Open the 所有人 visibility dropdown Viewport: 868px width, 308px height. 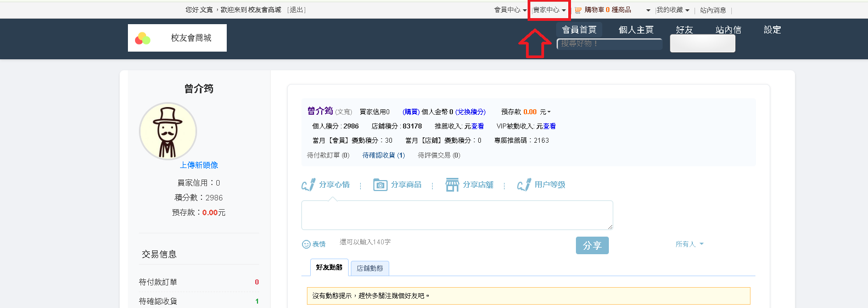[x=690, y=244]
